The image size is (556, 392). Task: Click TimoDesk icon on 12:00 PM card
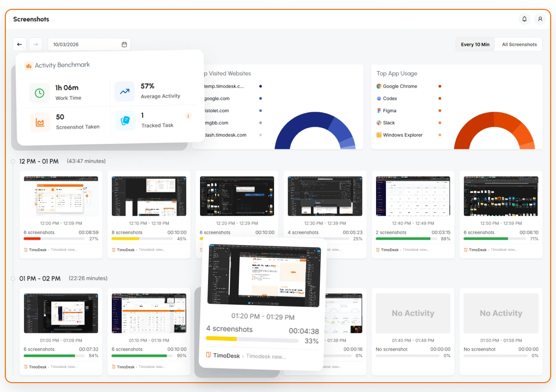tap(26, 250)
